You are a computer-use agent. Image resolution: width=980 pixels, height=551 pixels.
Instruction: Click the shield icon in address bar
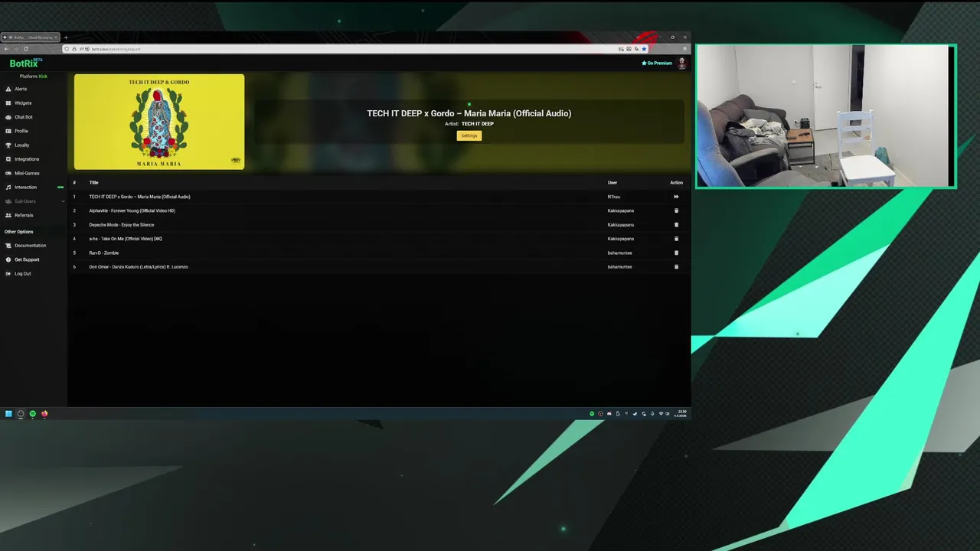click(67, 49)
